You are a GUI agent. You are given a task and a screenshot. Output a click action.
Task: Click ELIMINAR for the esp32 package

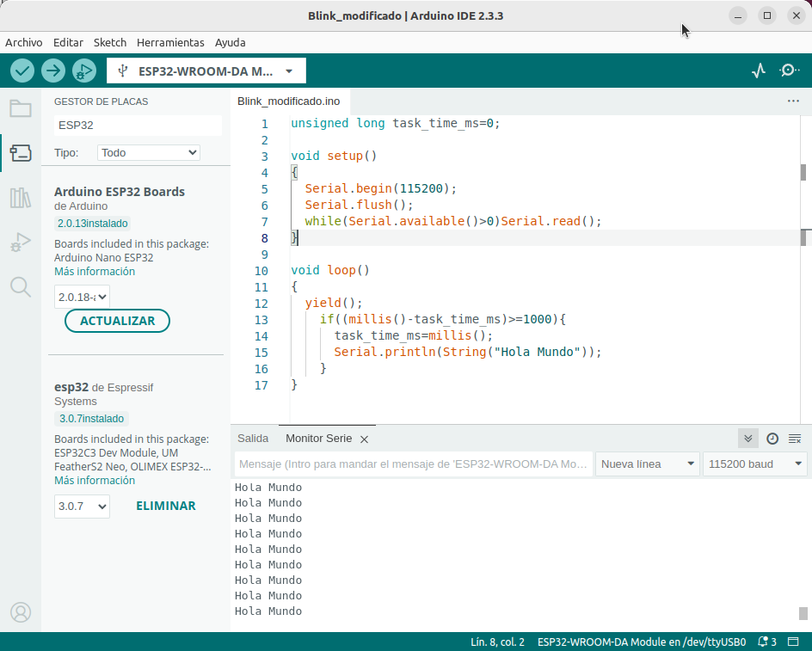165,506
